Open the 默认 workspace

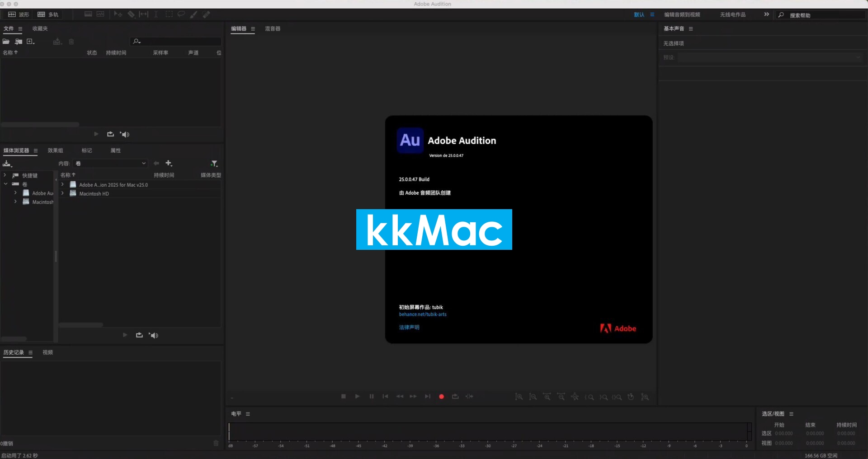[639, 14]
